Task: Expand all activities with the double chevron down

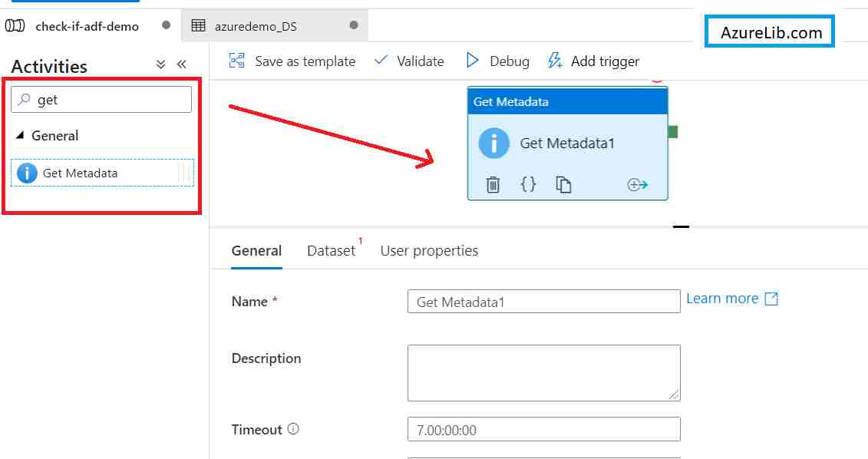Action: (x=160, y=64)
